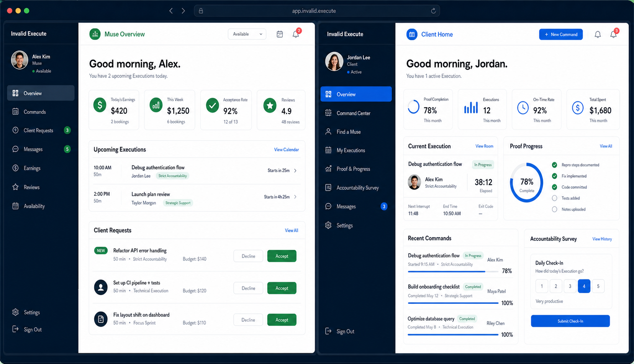The image size is (634, 364).
Task: Click browser forward arrow
Action: 183,11
